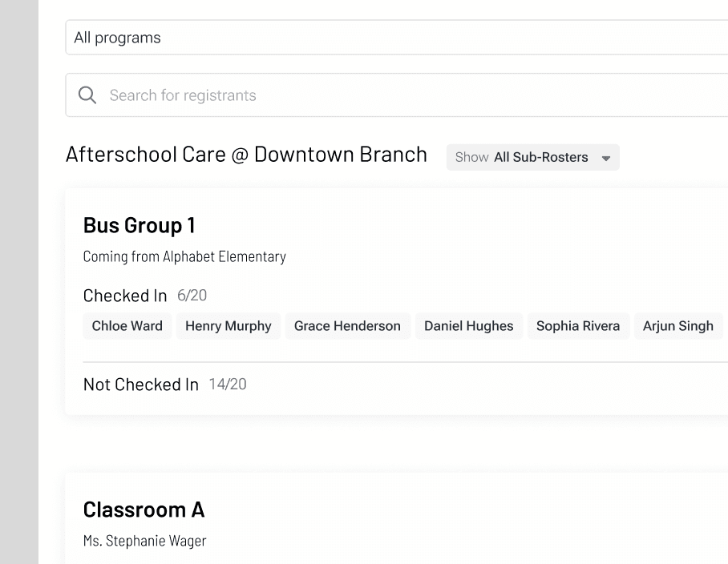Click the Checked In section heading
Image resolution: width=728 pixels, height=564 pixels.
point(125,296)
